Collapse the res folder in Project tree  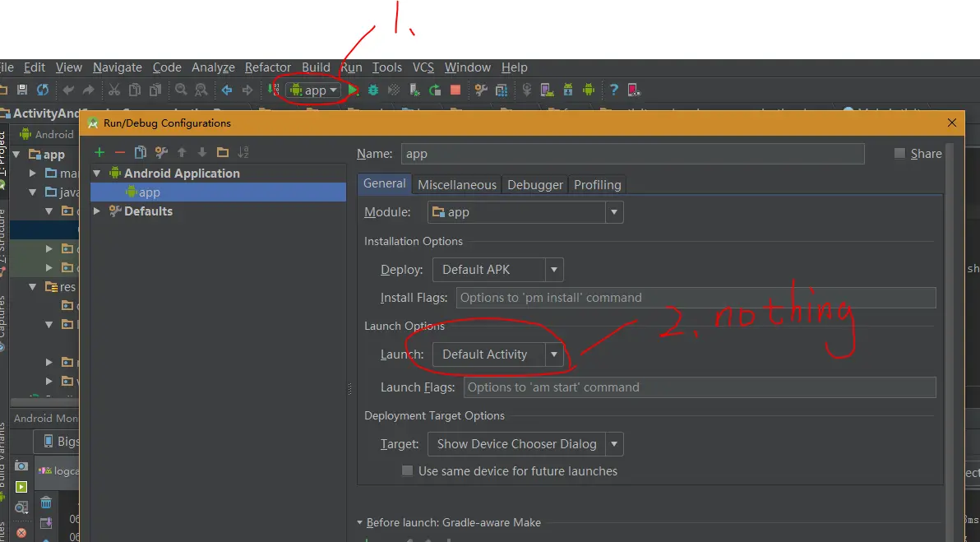(x=33, y=287)
